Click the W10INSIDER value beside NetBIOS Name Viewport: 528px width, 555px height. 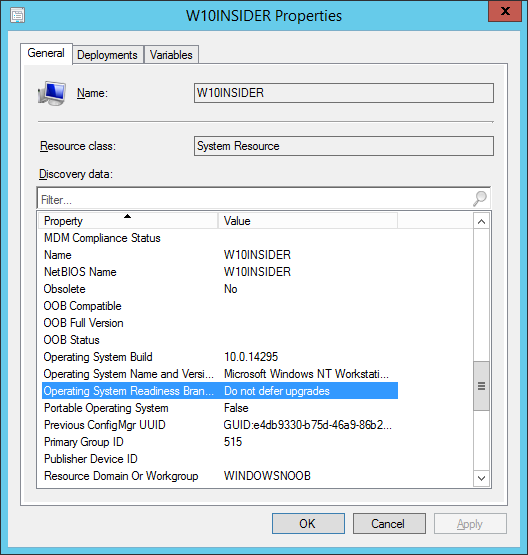click(257, 272)
